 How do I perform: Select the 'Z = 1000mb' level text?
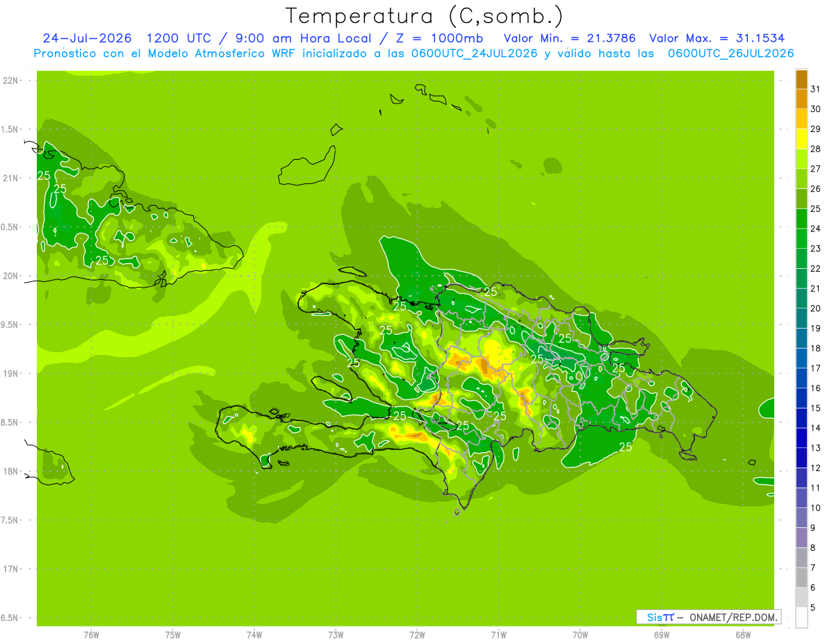click(x=441, y=38)
